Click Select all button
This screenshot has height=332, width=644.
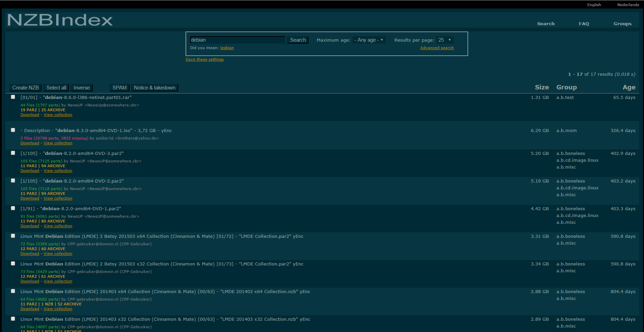click(56, 88)
